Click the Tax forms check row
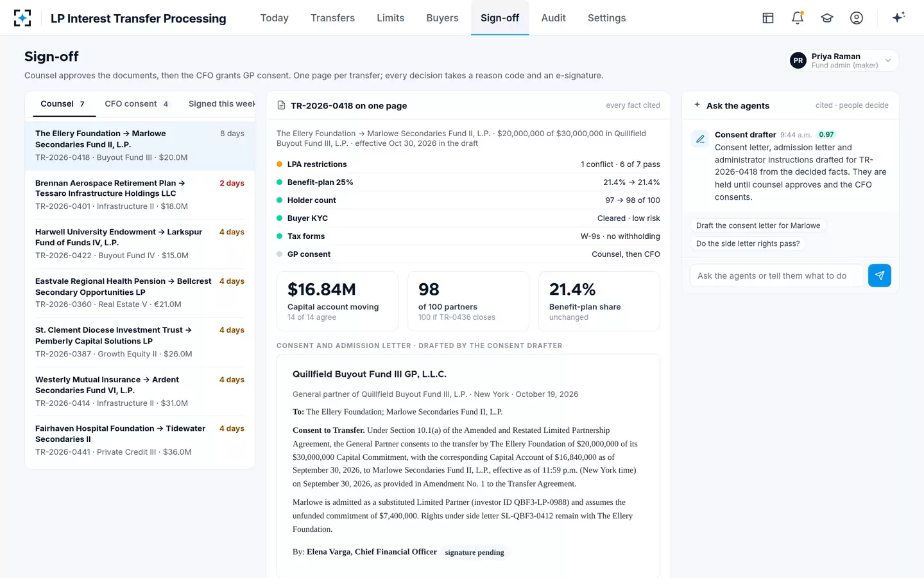Image resolution: width=924 pixels, height=578 pixels. point(468,236)
